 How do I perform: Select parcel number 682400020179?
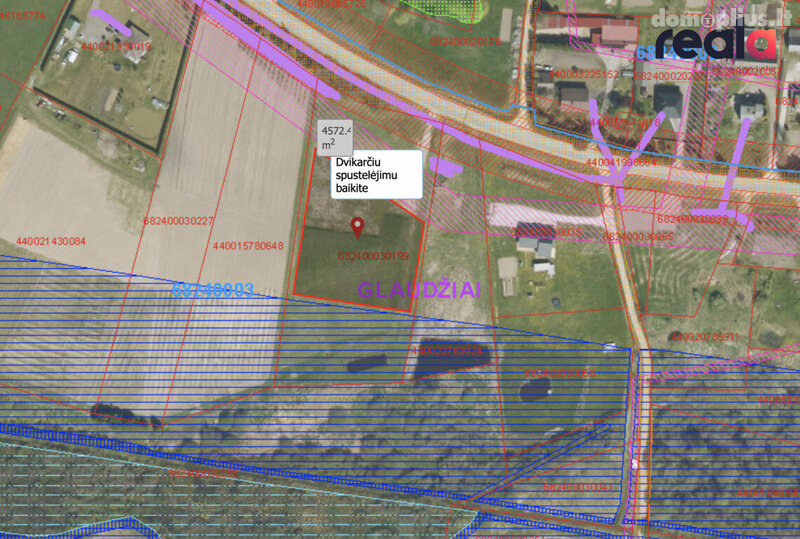[465, 41]
